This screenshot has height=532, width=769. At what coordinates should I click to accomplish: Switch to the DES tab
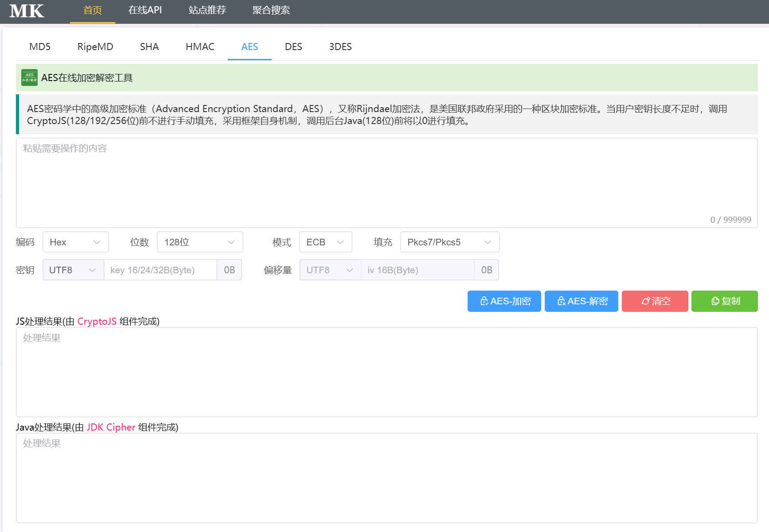click(x=293, y=47)
